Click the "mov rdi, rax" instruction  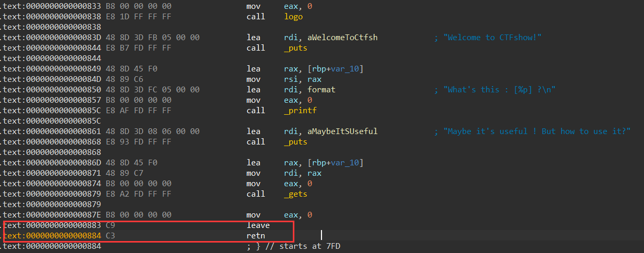click(284, 173)
